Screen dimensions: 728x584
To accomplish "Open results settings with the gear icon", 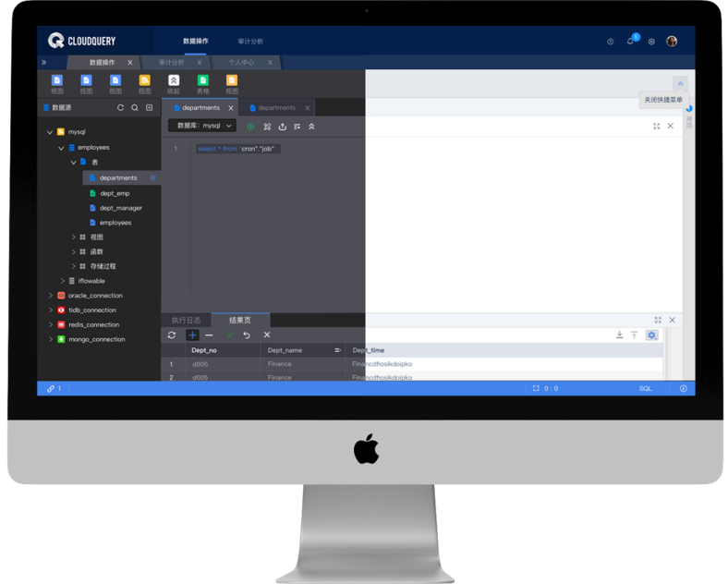I will tap(651, 335).
